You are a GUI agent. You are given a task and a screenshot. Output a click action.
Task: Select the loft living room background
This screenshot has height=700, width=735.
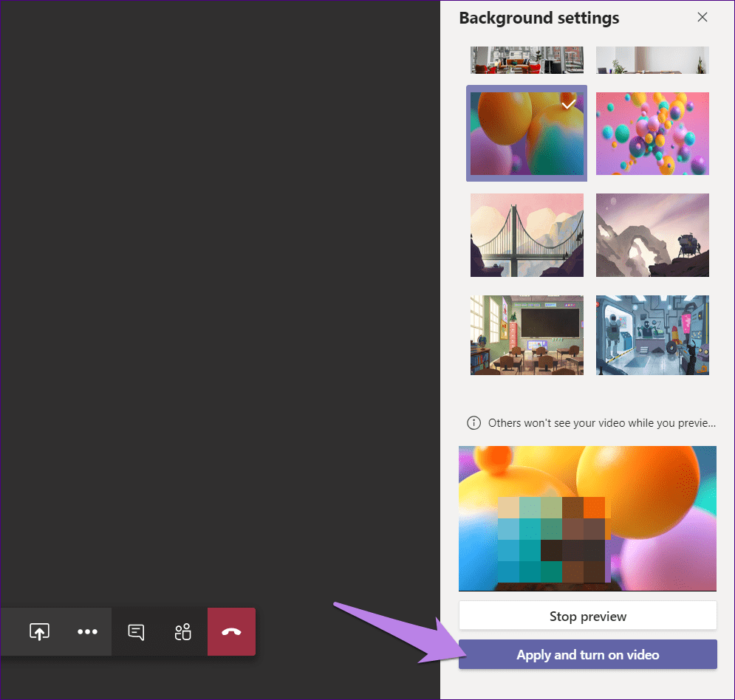[527, 60]
